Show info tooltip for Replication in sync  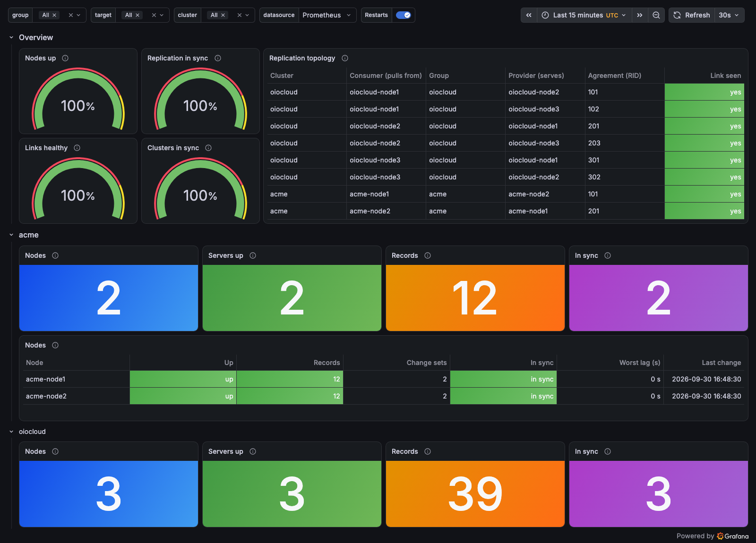218,58
